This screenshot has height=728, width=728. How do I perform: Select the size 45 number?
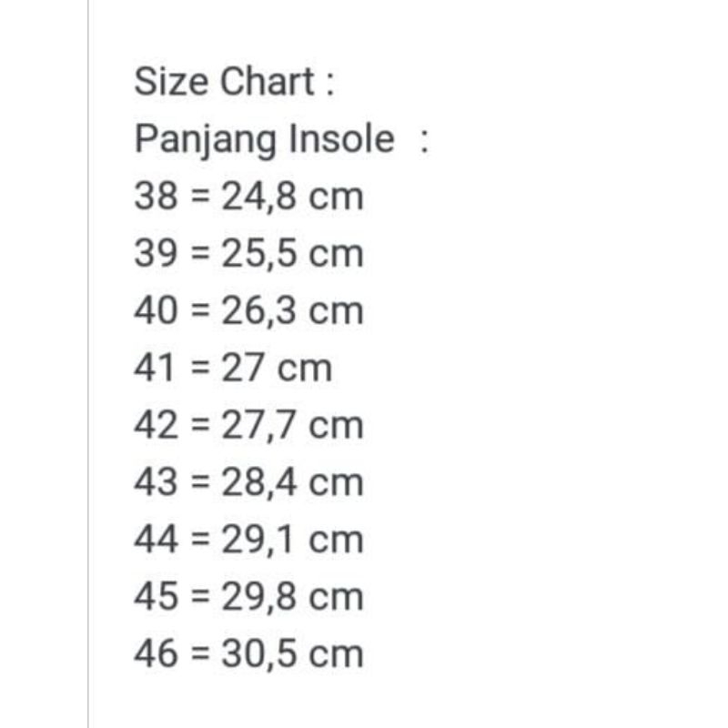156,598
